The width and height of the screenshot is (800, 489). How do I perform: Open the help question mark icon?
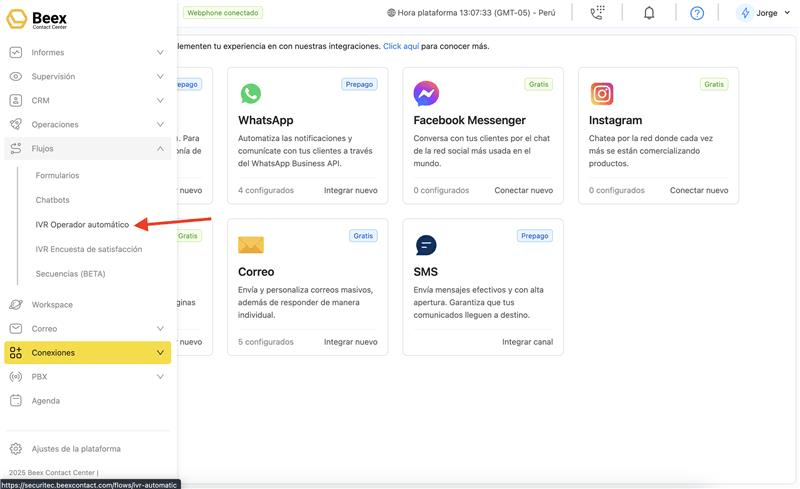[697, 13]
